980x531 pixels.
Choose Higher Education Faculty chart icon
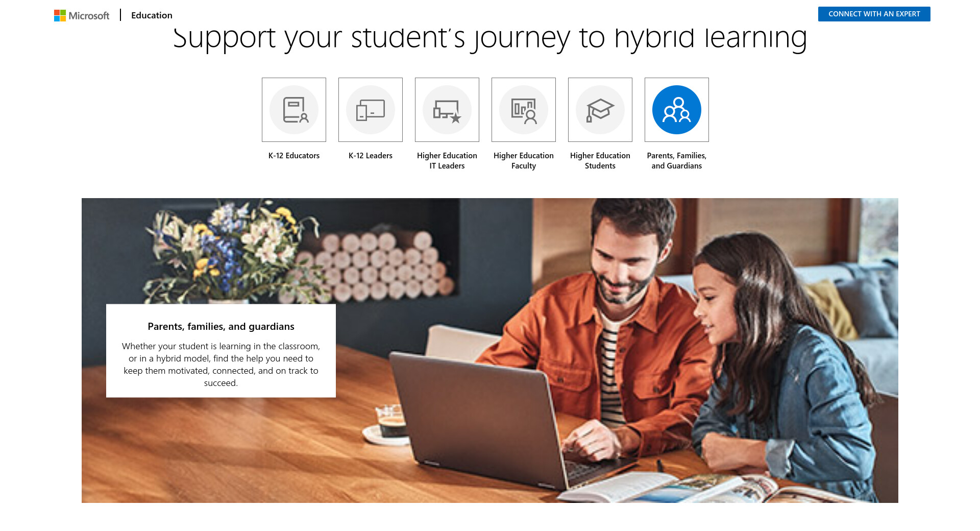pos(524,110)
